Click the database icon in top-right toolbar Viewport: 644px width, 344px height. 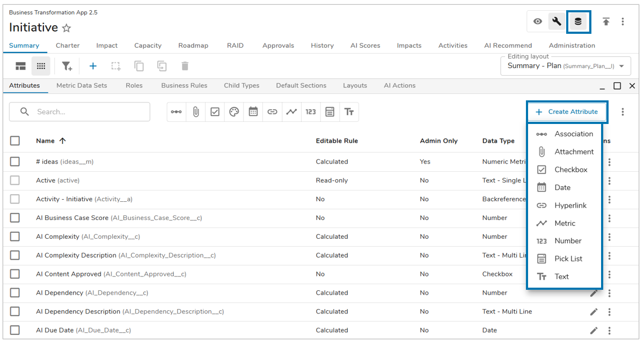click(x=578, y=22)
